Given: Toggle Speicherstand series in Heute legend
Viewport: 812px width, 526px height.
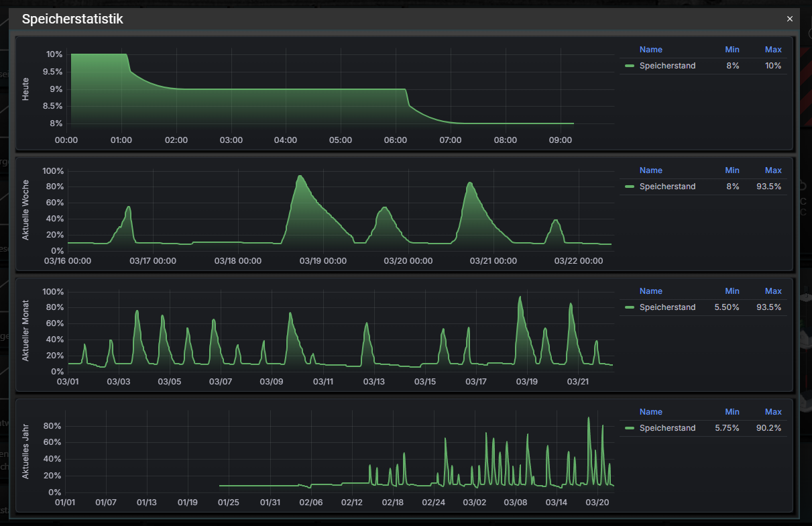Looking at the screenshot, I should 667,66.
